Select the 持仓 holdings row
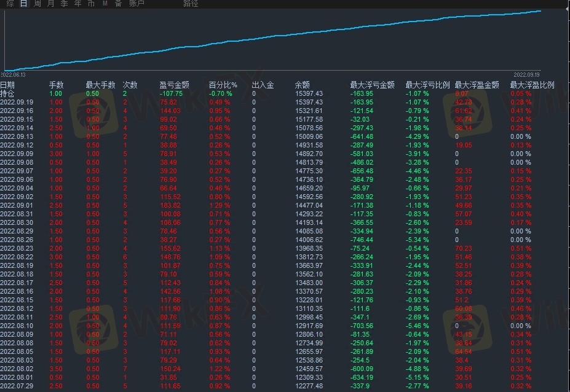This screenshot has width=570, height=392. (x=7, y=94)
